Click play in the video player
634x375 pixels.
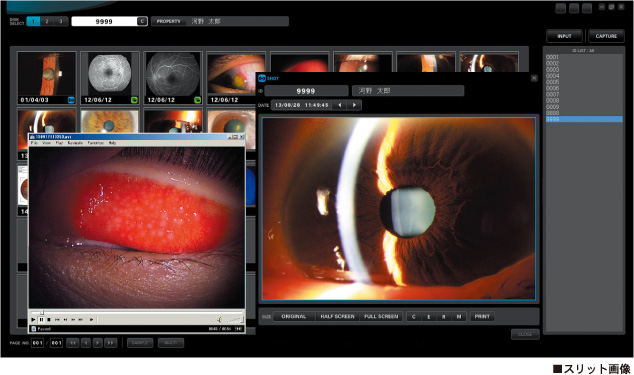click(33, 320)
